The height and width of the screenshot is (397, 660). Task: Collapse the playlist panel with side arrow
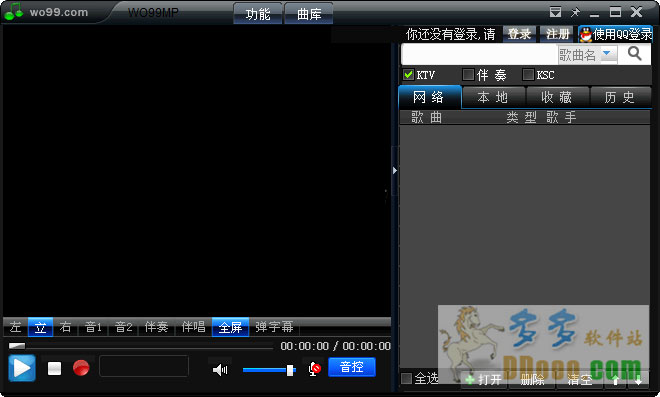[x=394, y=171]
